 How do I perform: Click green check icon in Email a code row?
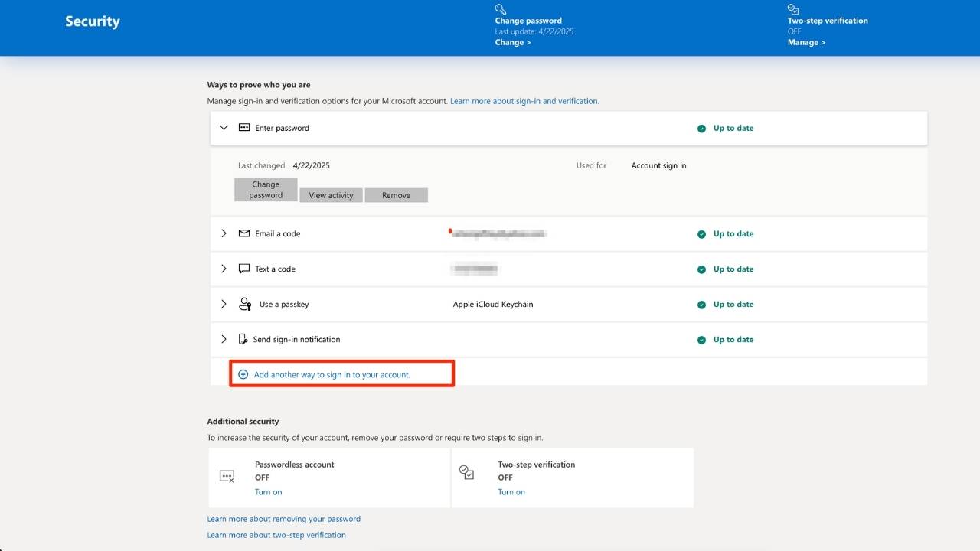point(701,234)
